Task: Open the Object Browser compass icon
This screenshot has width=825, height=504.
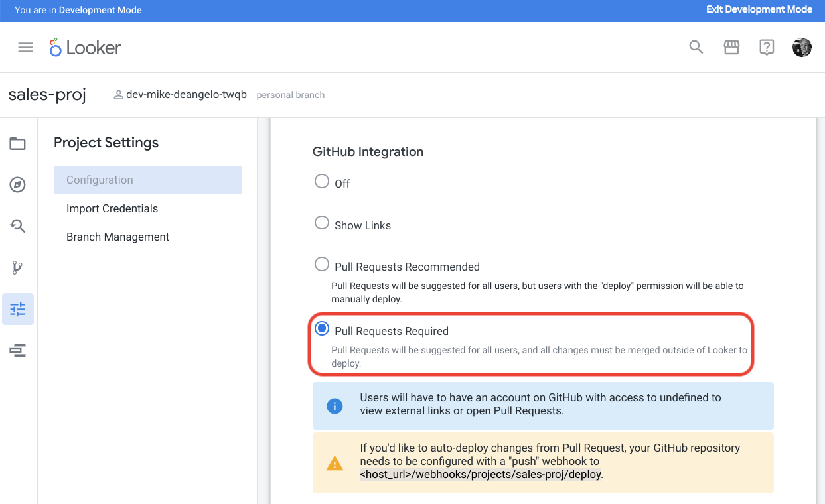Action: coord(17,185)
